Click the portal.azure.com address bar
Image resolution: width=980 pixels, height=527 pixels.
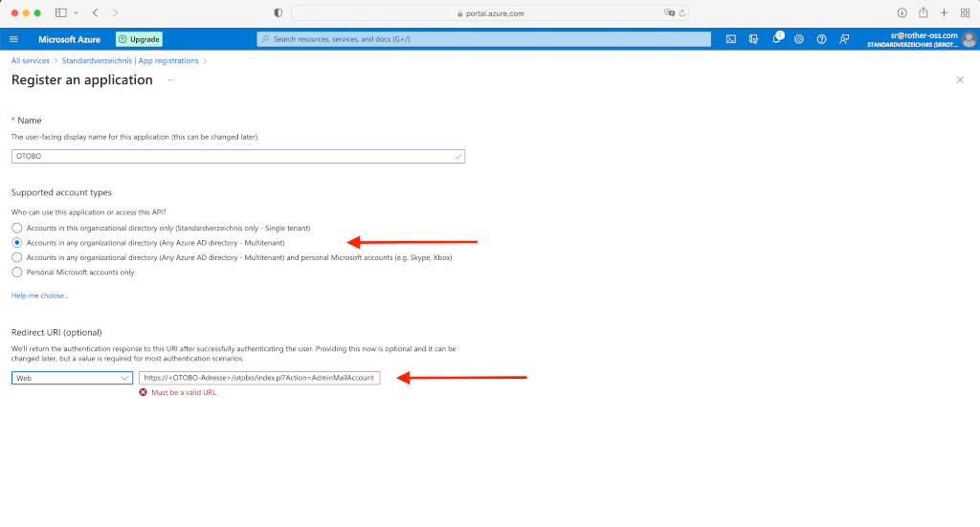pyautogui.click(x=490, y=13)
